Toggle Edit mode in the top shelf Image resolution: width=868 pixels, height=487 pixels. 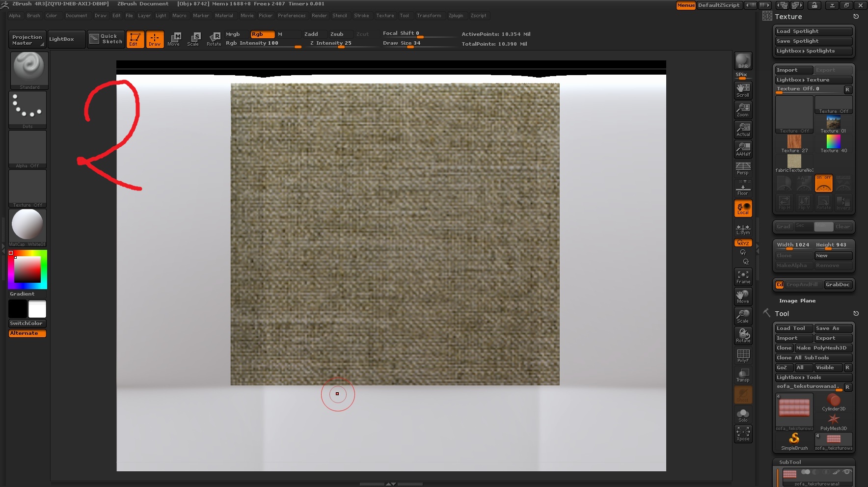pyautogui.click(x=135, y=39)
